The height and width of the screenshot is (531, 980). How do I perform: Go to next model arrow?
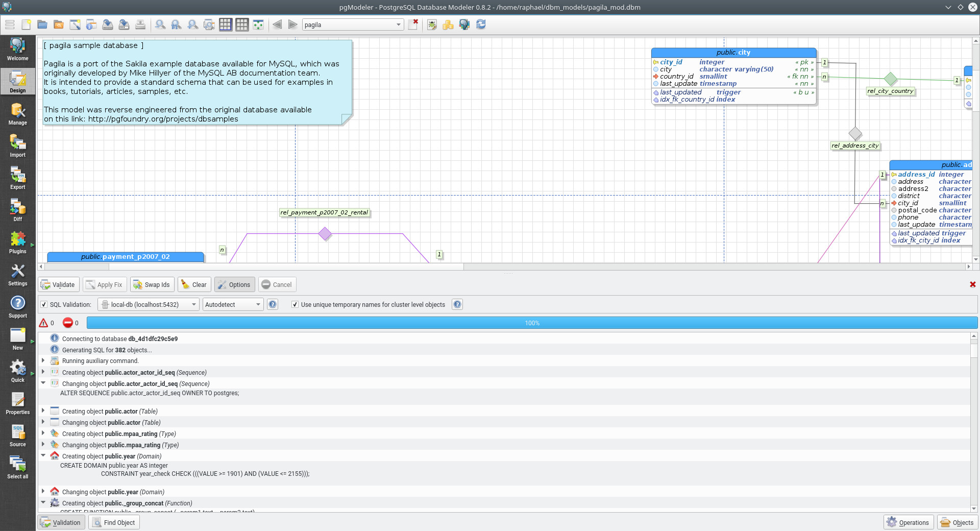[292, 25]
